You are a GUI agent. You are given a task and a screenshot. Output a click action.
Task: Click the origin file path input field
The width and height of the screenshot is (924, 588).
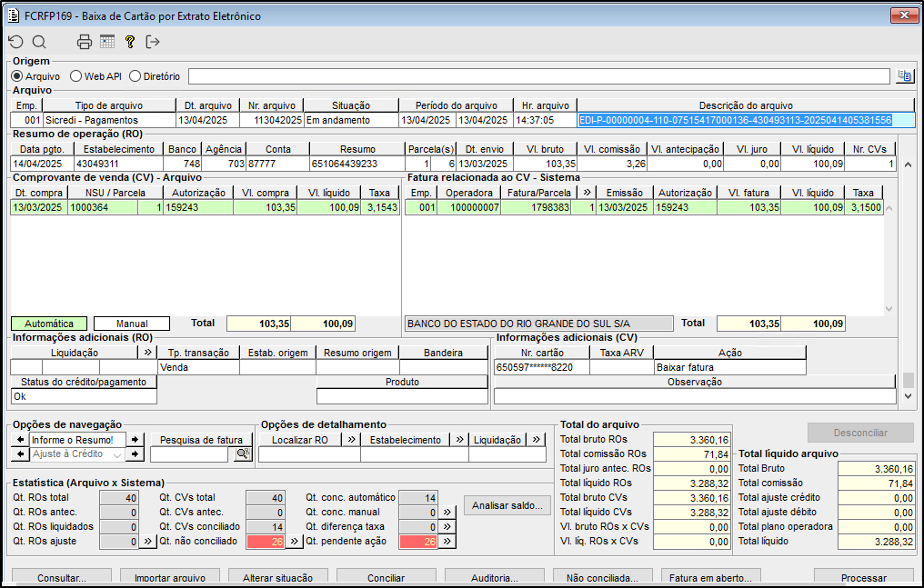539,76
